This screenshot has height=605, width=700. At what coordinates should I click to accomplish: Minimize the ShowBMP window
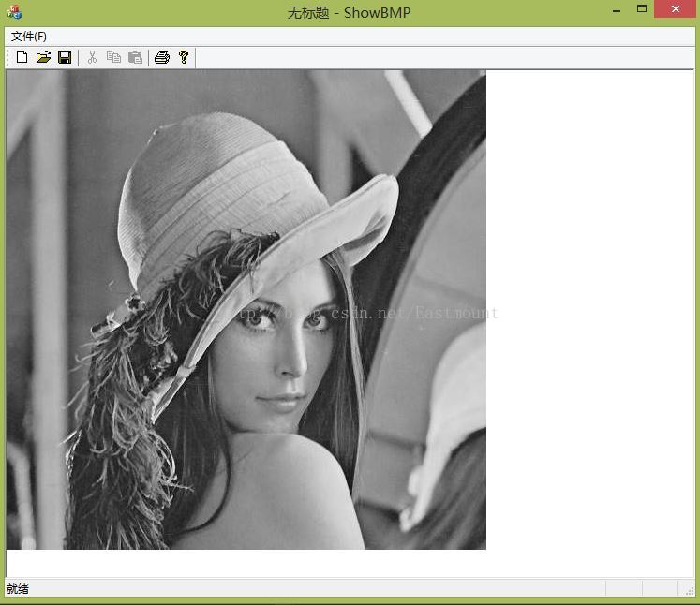[x=617, y=10]
